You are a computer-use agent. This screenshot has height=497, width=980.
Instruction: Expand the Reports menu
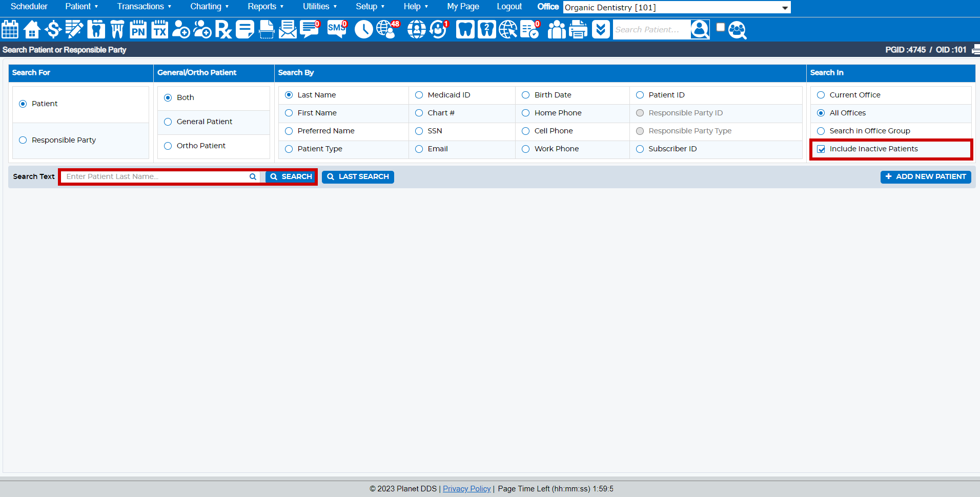266,6
